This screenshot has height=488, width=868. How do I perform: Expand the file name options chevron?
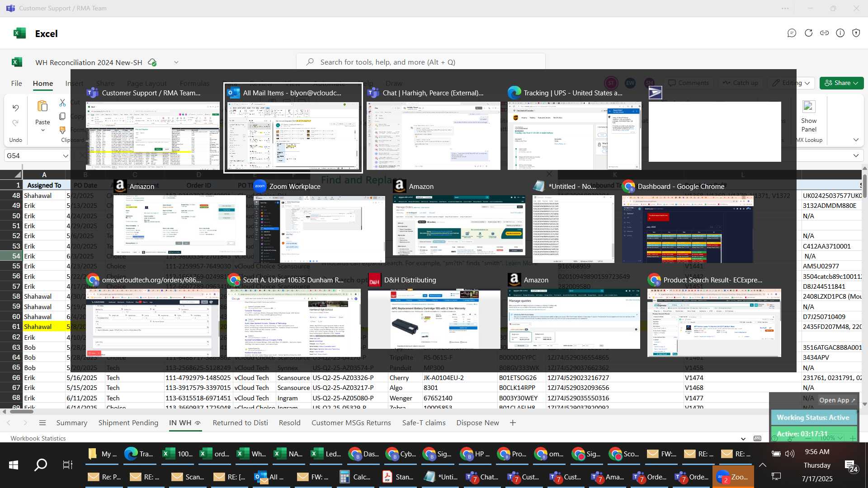pos(176,62)
